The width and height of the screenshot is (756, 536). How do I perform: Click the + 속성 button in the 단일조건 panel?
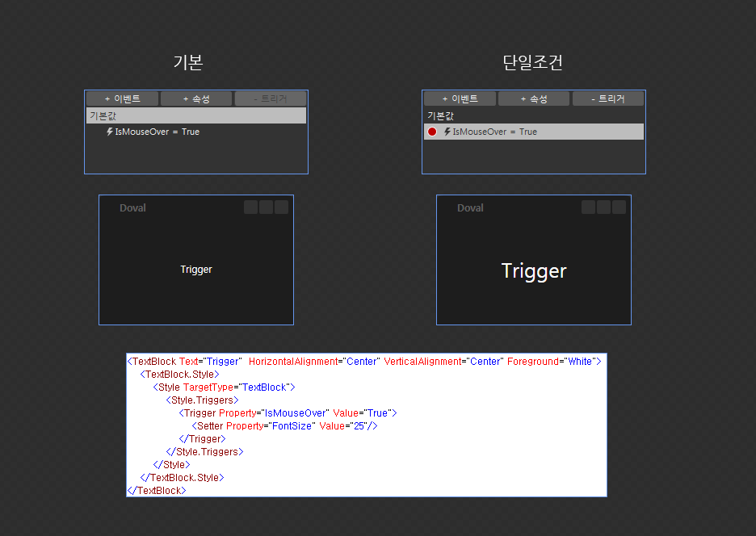(x=534, y=98)
